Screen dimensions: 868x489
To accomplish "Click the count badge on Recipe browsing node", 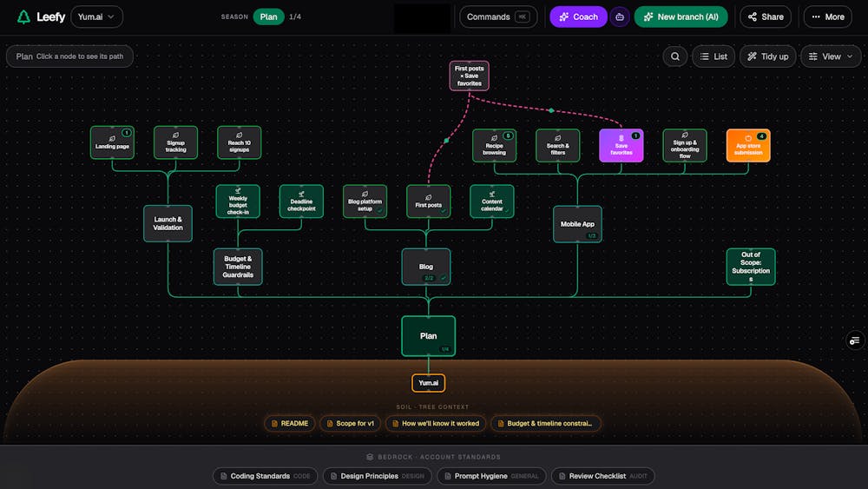I will (508, 135).
